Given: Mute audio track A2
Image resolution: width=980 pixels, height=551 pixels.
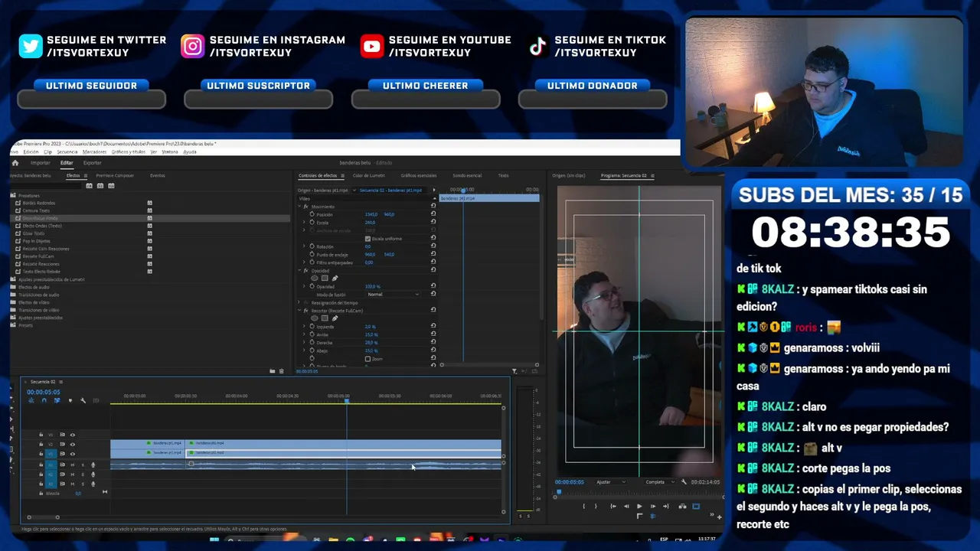Looking at the screenshot, I should pyautogui.click(x=72, y=474).
